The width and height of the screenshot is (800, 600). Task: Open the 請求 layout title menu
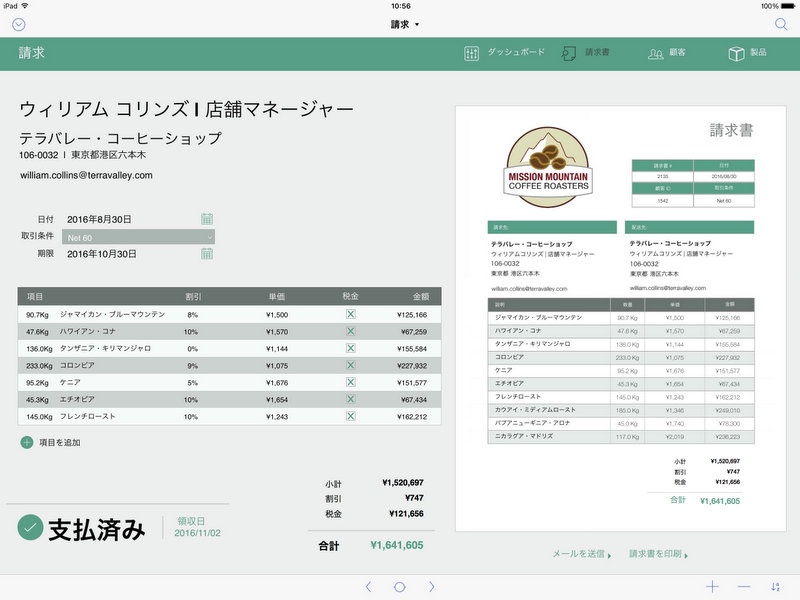click(x=405, y=24)
